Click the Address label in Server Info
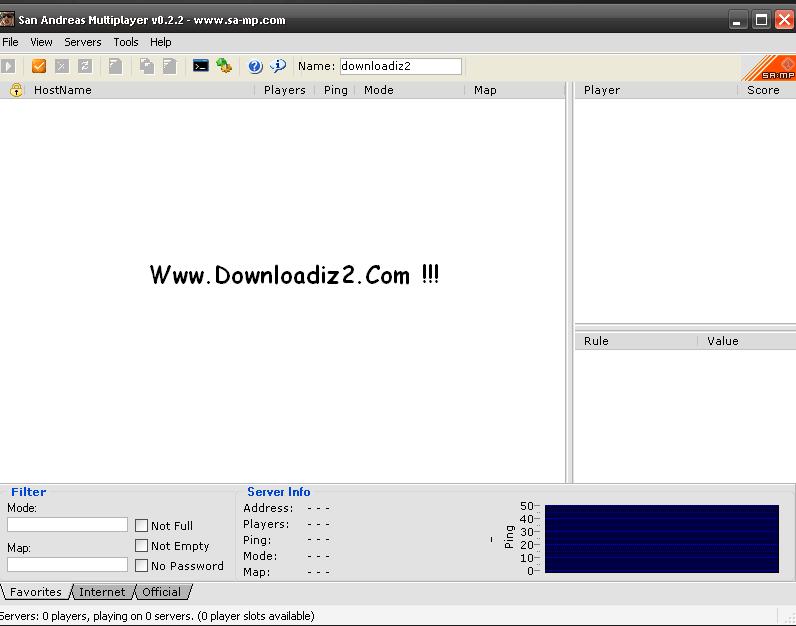Image resolution: width=796 pixels, height=626 pixels. 268,508
